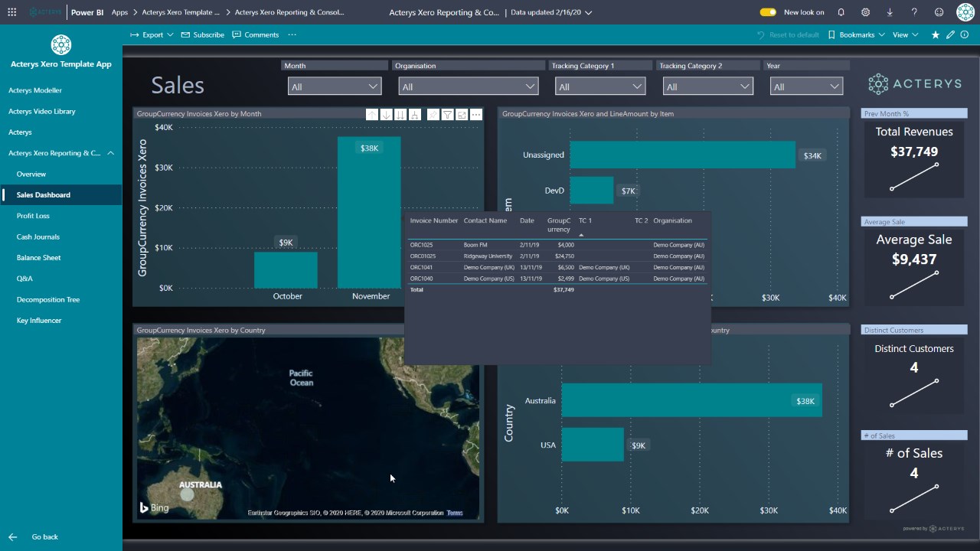Click the Go back arrow icon

pos(12,537)
